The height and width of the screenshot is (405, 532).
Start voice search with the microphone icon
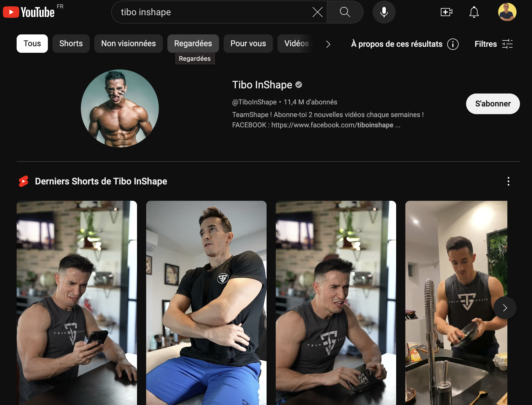click(x=384, y=12)
